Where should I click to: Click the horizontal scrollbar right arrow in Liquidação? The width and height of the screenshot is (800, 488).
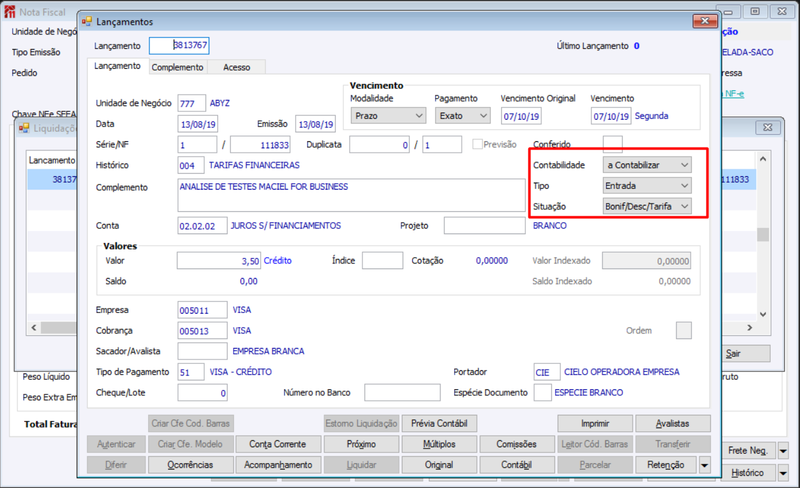pyautogui.click(x=749, y=328)
